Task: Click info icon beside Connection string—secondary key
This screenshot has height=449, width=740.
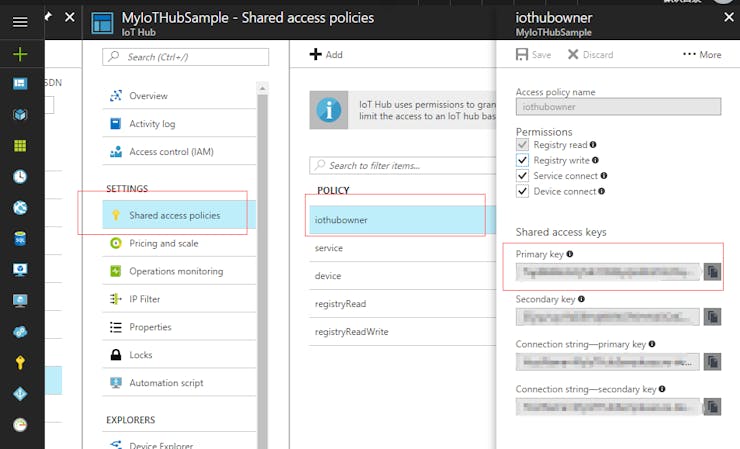Action: (x=662, y=389)
